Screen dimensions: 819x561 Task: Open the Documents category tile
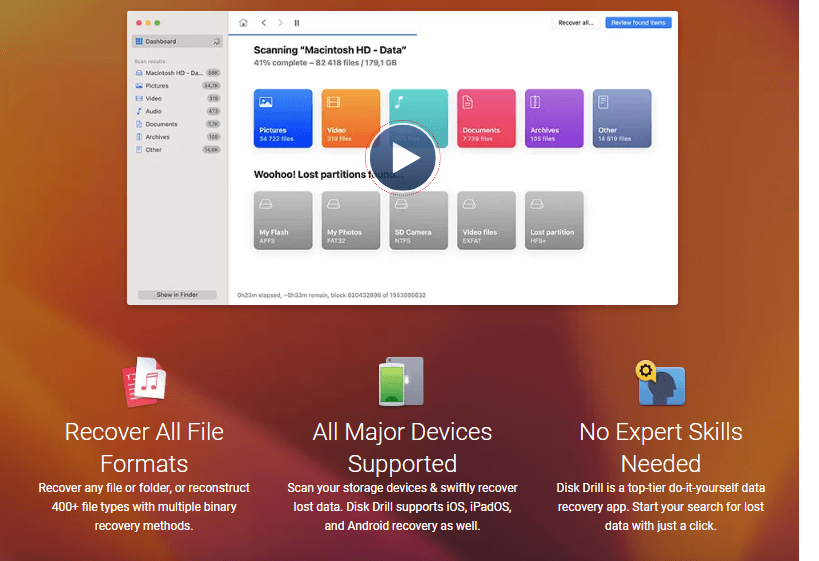(486, 118)
